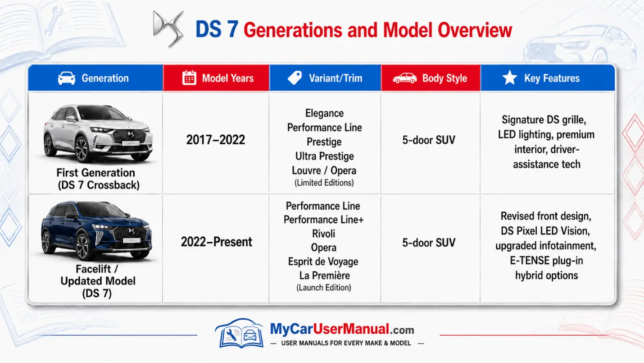Select the blue facelift DS 7 car image
Image resolution: width=644 pixels, height=363 pixels.
[96, 231]
